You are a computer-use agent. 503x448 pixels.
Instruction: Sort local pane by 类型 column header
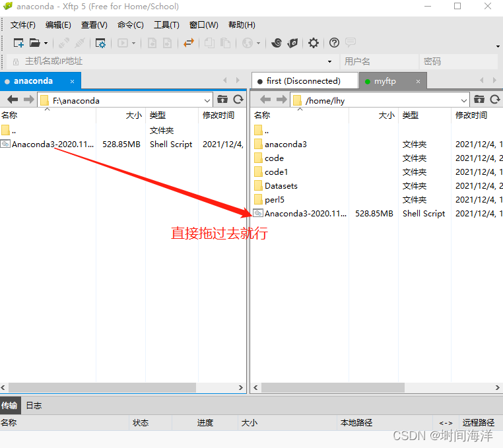coord(172,115)
